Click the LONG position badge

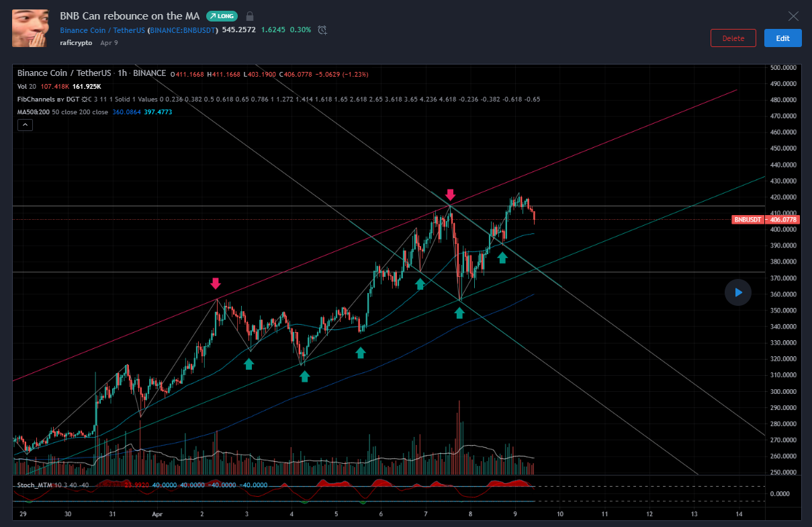pyautogui.click(x=222, y=16)
